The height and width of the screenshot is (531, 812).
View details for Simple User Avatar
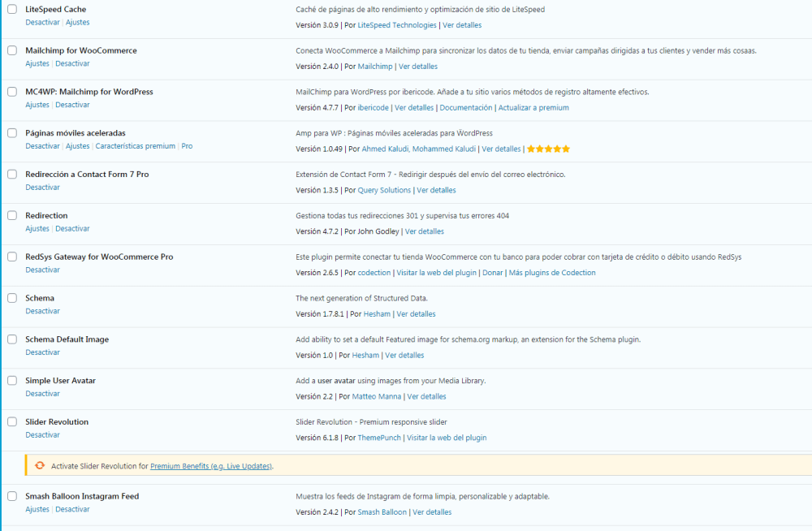pyautogui.click(x=427, y=396)
